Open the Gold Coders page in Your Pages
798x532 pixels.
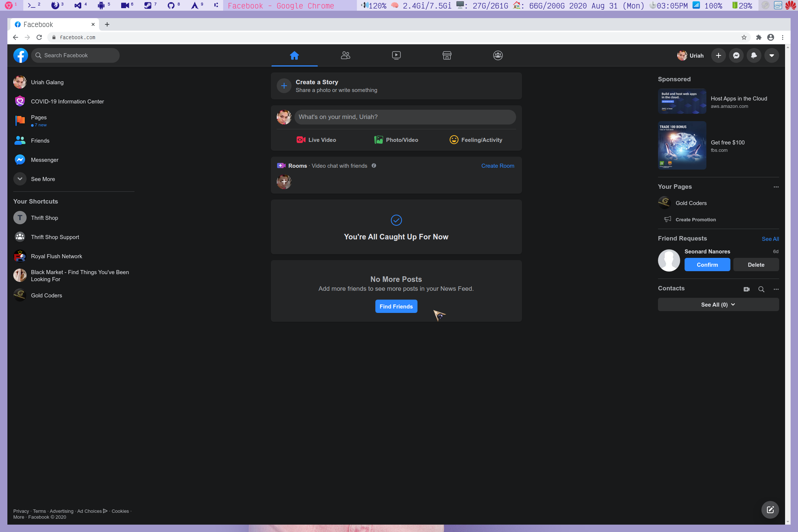click(x=718, y=203)
